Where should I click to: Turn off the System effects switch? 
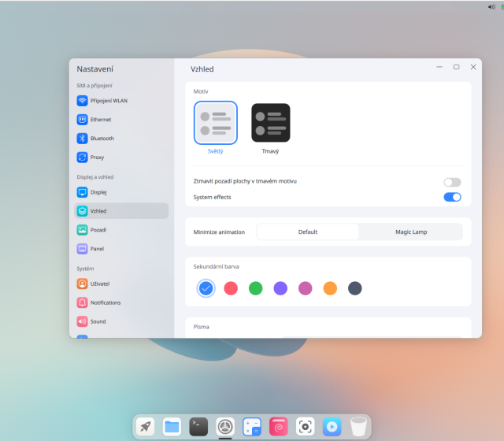(x=452, y=197)
